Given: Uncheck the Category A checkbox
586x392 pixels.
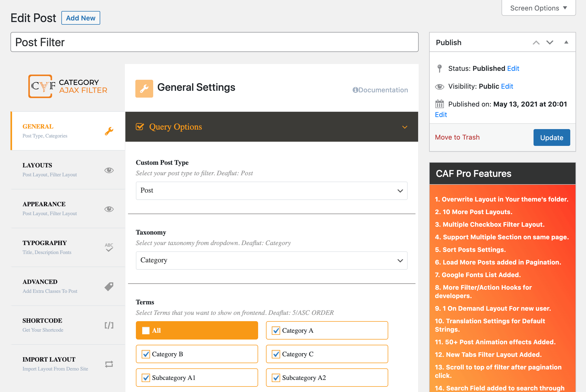Looking at the screenshot, I should pos(276,330).
